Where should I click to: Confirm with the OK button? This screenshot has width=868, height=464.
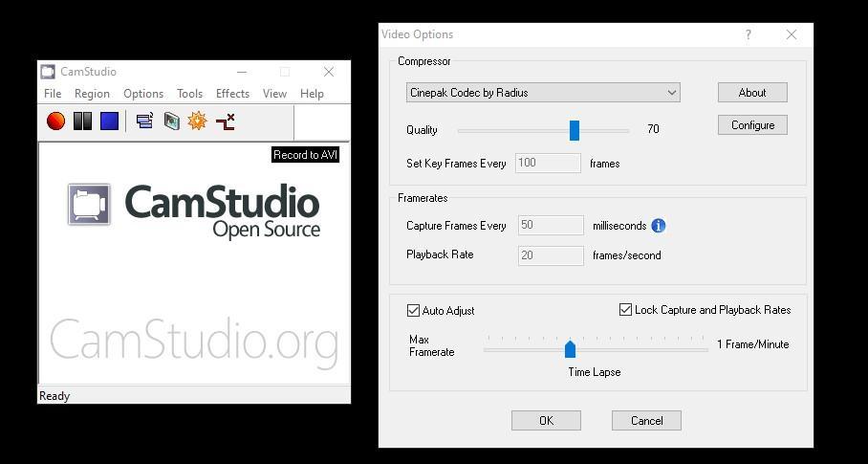point(546,420)
